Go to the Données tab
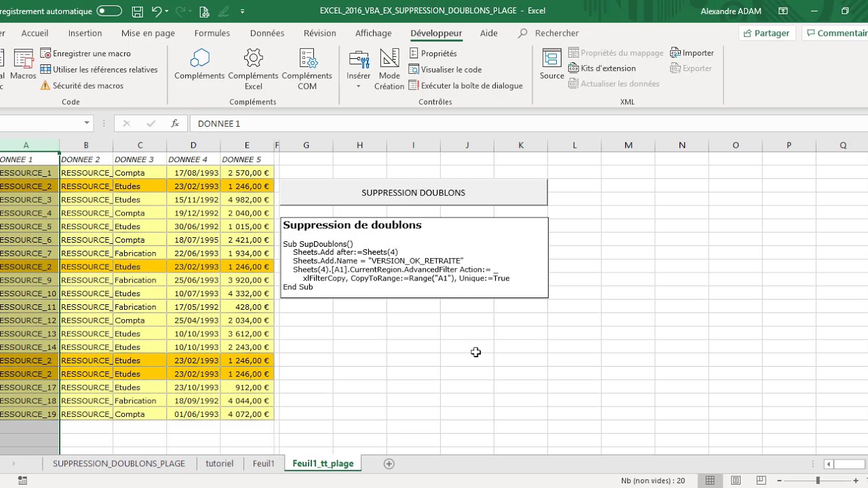The height and width of the screenshot is (488, 868). (x=267, y=33)
